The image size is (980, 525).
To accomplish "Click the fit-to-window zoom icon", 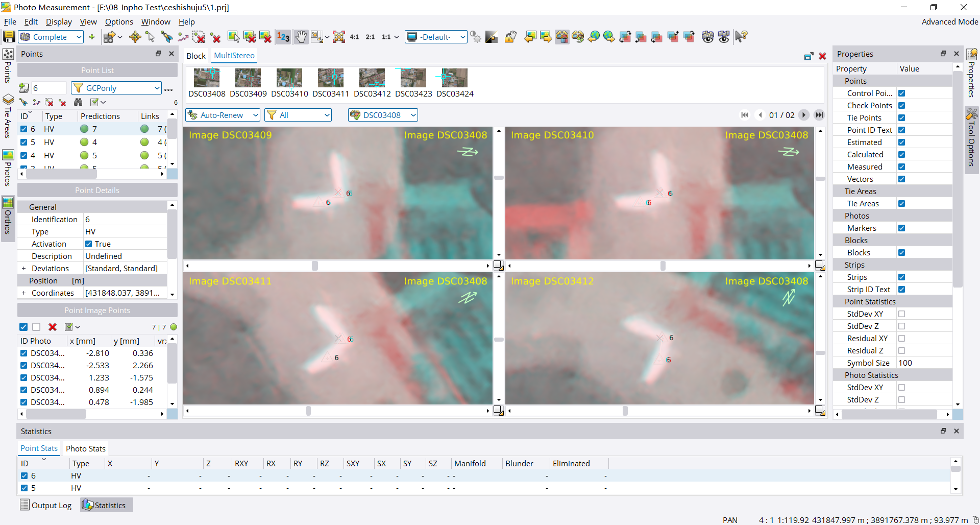I will 339,37.
